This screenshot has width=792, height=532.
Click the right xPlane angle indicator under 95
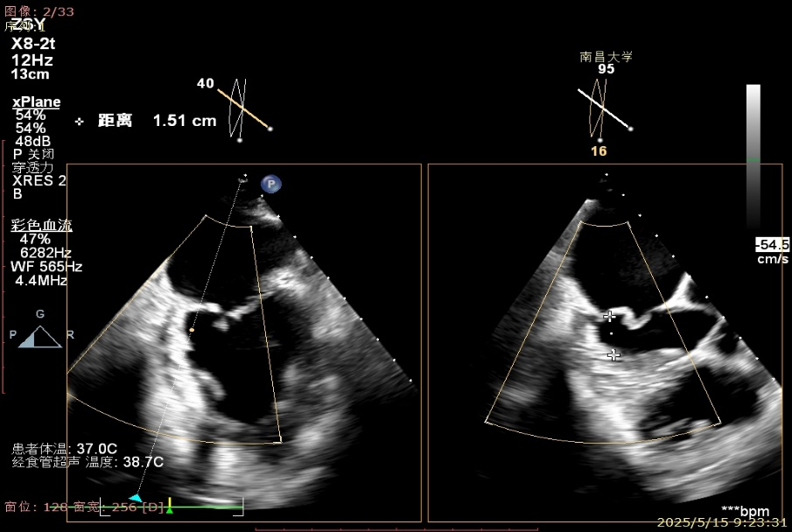pos(604,109)
